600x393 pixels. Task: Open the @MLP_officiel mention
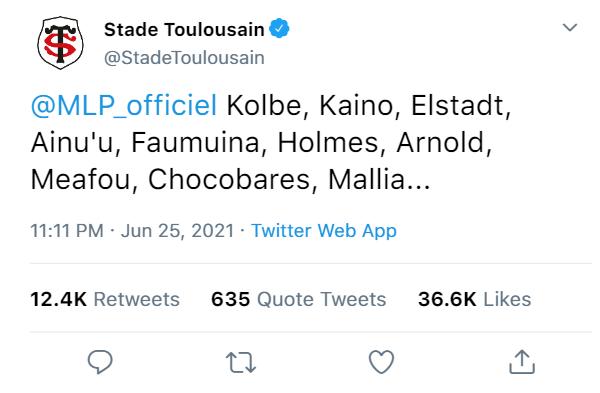click(124, 106)
